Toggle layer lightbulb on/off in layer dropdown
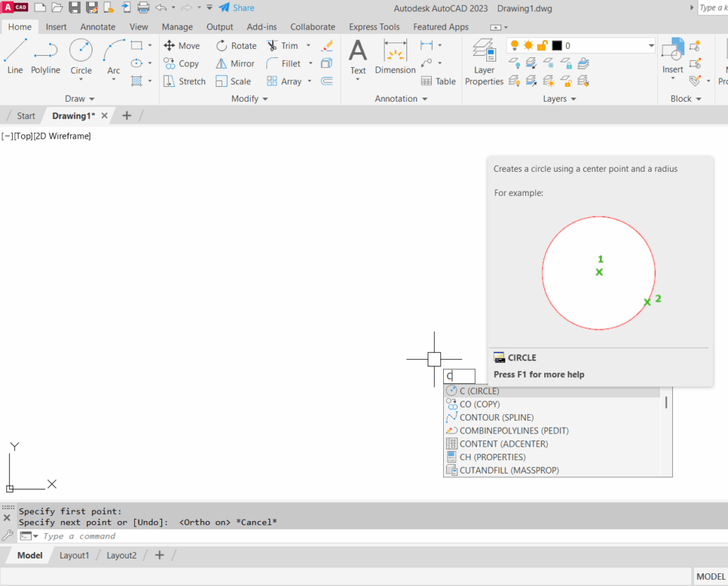 (515, 46)
